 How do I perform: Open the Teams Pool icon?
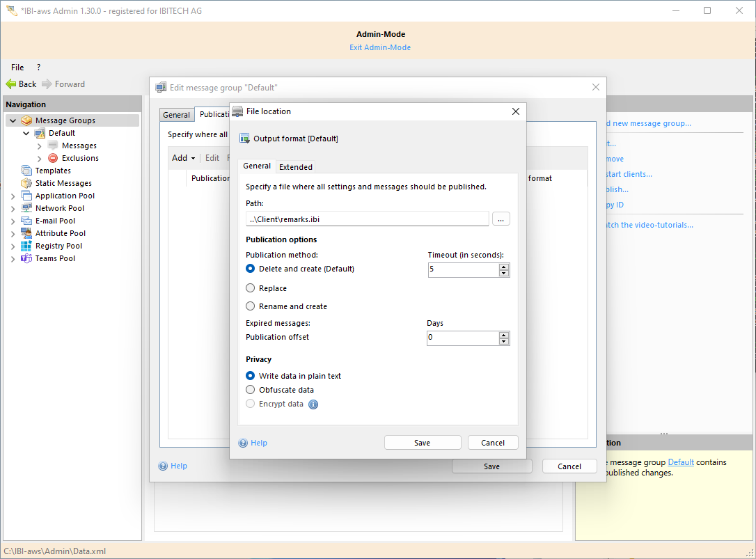pos(26,258)
